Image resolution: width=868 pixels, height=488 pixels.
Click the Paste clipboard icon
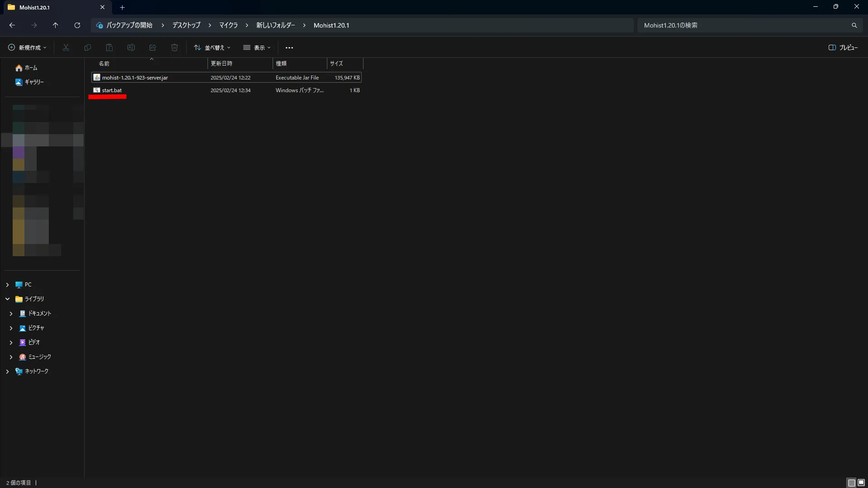(x=109, y=47)
